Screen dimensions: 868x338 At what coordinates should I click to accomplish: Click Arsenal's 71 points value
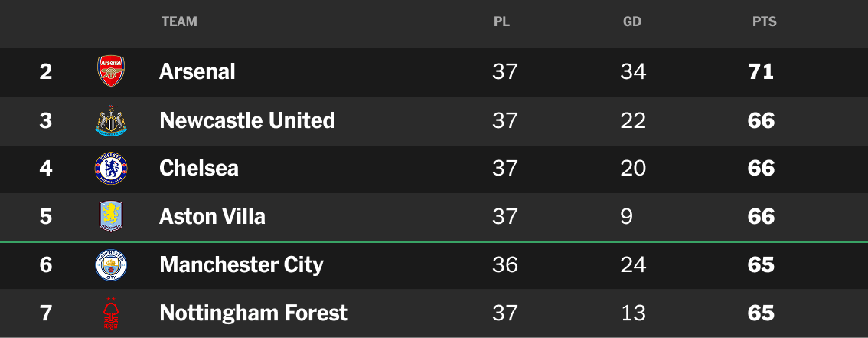(761, 71)
